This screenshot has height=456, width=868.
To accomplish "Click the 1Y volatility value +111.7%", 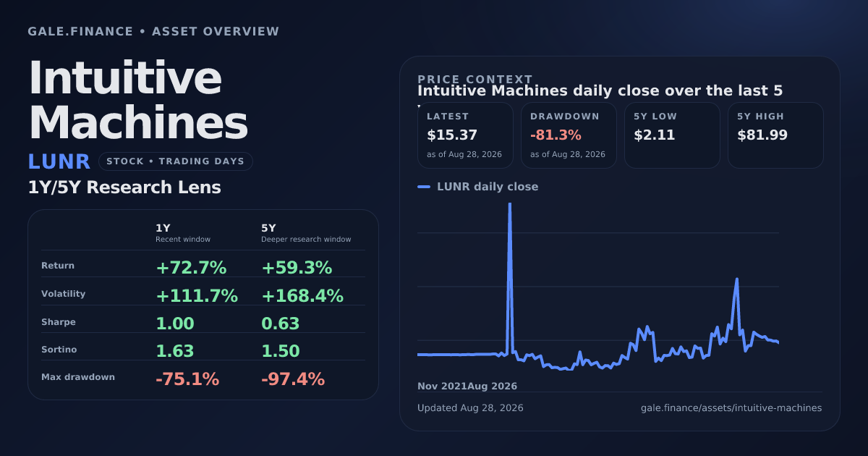I will click(197, 295).
